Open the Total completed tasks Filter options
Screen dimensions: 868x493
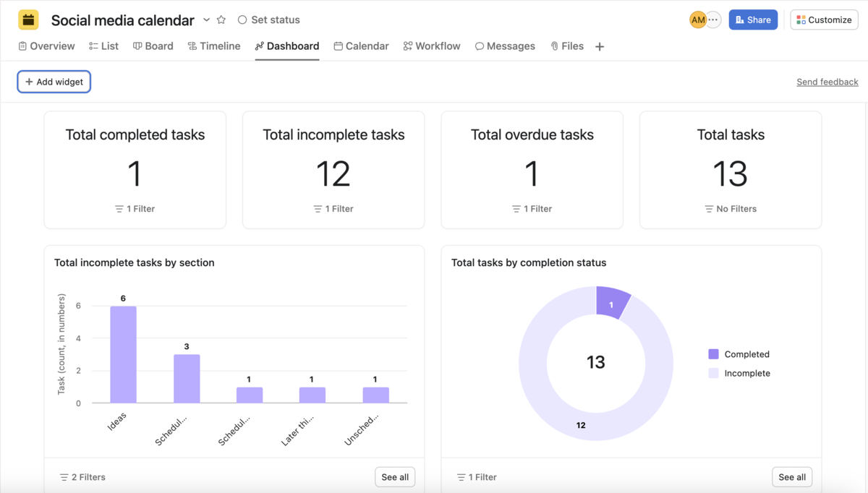(x=135, y=208)
